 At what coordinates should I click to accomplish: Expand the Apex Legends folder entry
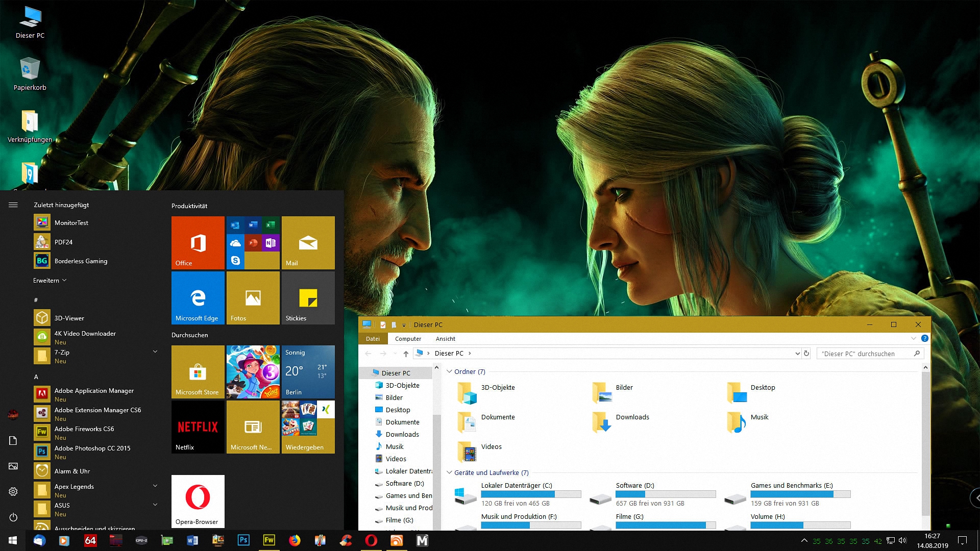tap(155, 486)
